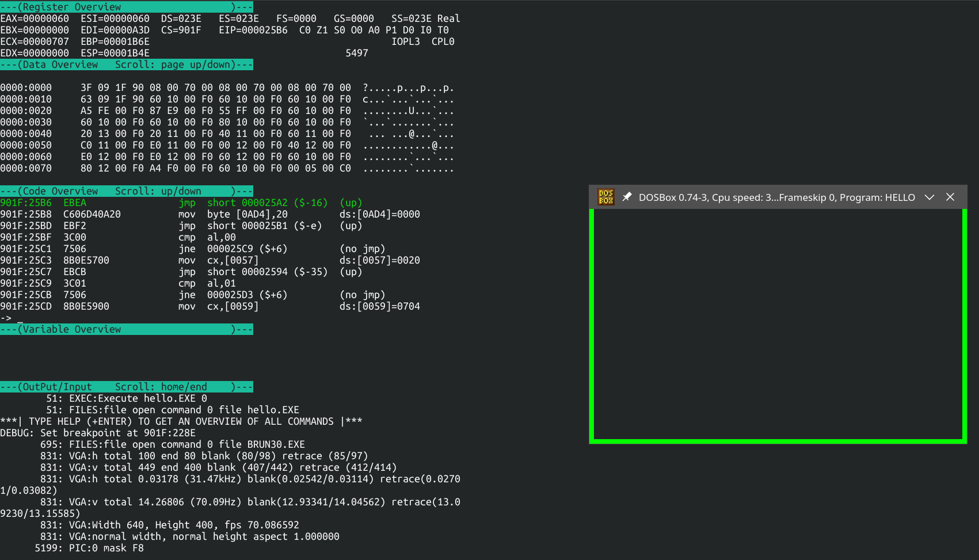Select memory row 0000:0040 in data view
Screen dimensions: 979x560
[26, 134]
